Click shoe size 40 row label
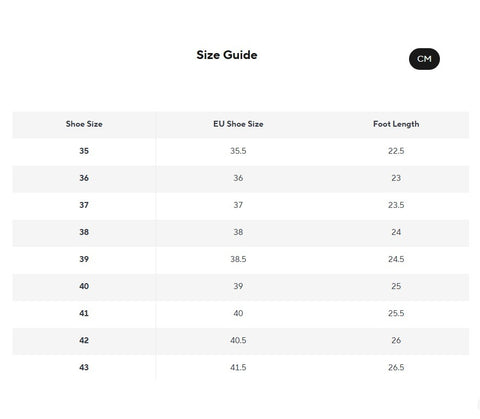Screen dimensions: 480x419 coord(84,286)
